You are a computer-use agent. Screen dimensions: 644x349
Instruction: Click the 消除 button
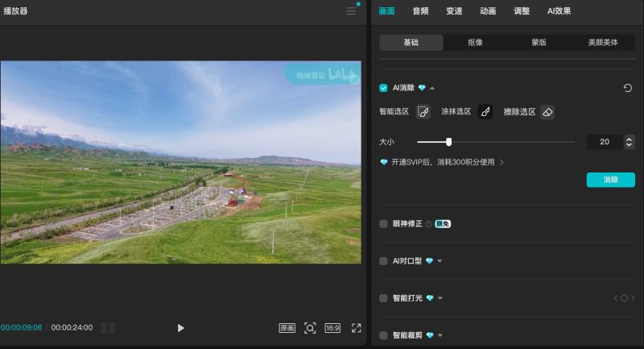pyautogui.click(x=611, y=180)
